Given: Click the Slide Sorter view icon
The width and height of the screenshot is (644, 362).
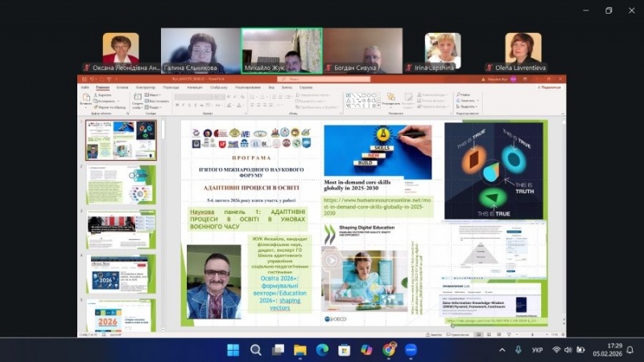Looking at the screenshot, I should [x=489, y=335].
